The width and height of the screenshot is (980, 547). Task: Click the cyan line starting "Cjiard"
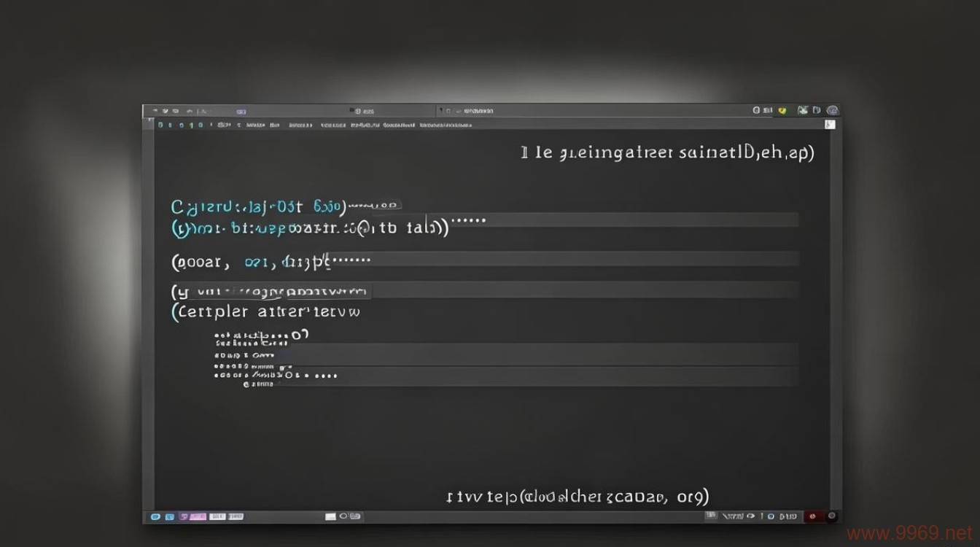coord(287,206)
